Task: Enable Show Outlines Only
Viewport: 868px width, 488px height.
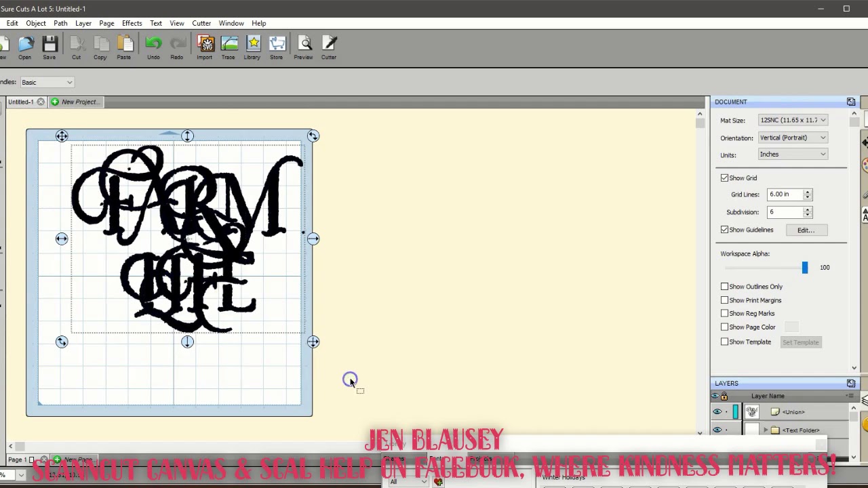Action: click(x=724, y=287)
